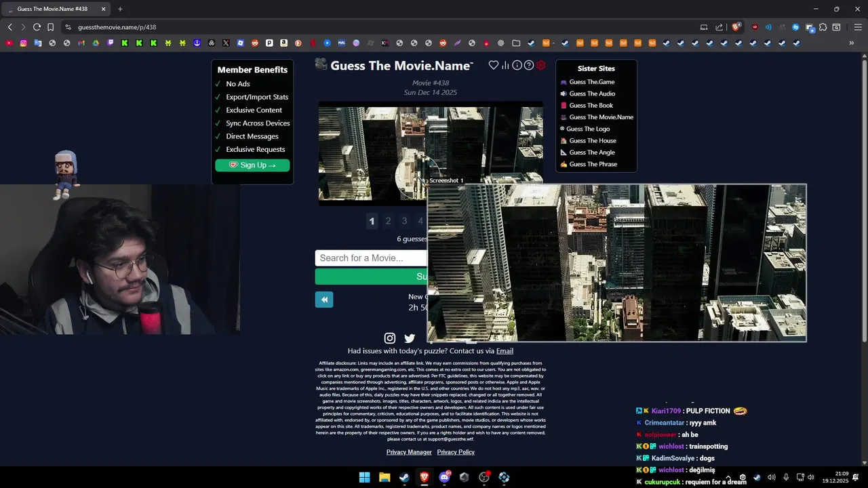Open the Twitter bird icon link
868x488 pixels.
point(410,338)
